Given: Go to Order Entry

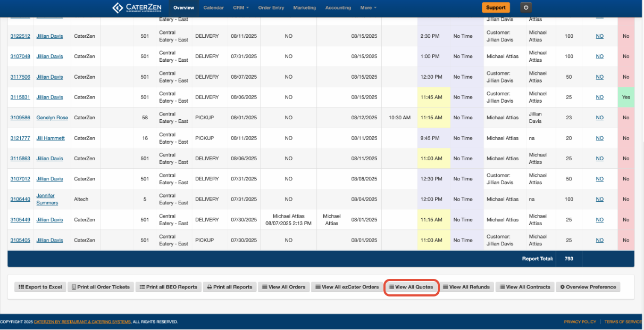Looking at the screenshot, I should (271, 7).
